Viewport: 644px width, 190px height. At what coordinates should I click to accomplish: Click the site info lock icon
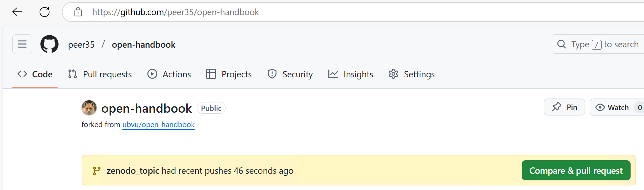click(78, 12)
